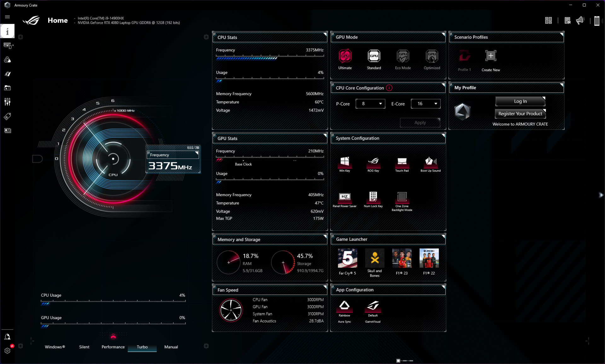The image size is (605, 364).
Task: Open the E-Core count dropdown
Action: [425, 104]
